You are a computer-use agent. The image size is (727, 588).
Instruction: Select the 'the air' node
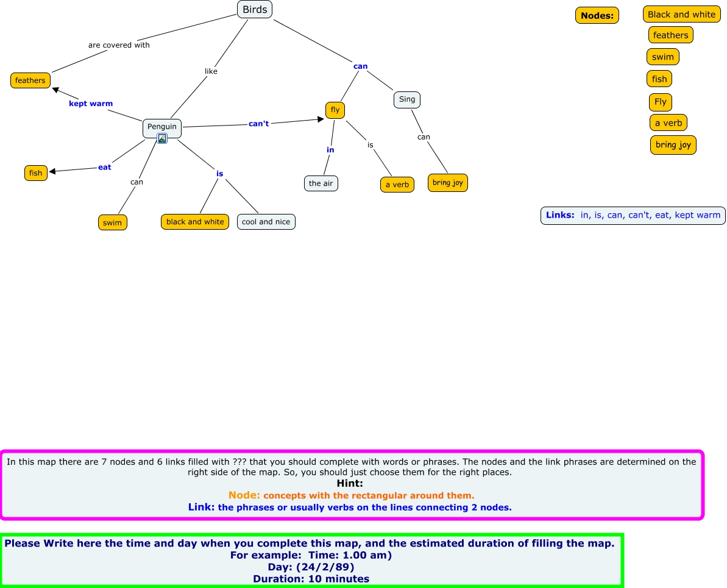coord(321,183)
